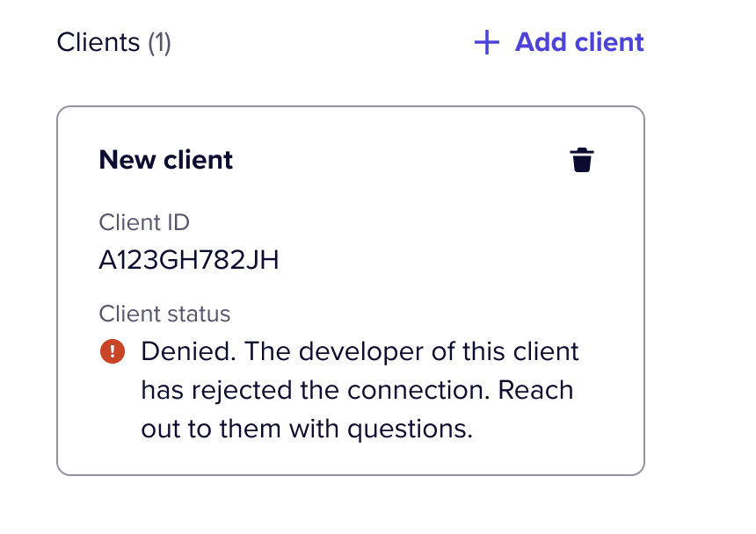The height and width of the screenshot is (534, 756).
Task: Click the (1) count next to Clients
Action: [x=159, y=42]
